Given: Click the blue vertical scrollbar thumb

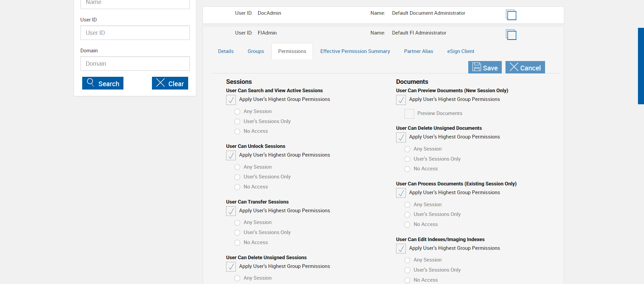Looking at the screenshot, I should 641,66.
